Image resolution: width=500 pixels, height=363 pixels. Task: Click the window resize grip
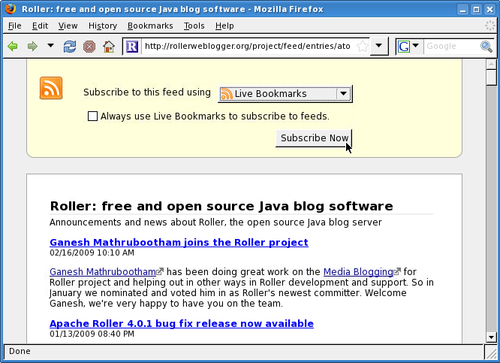pyautogui.click(x=491, y=352)
